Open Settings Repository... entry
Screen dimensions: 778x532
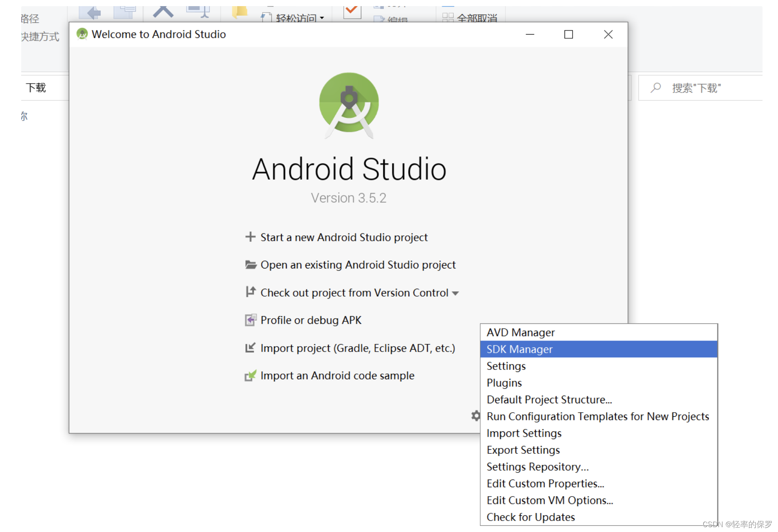pos(598,466)
